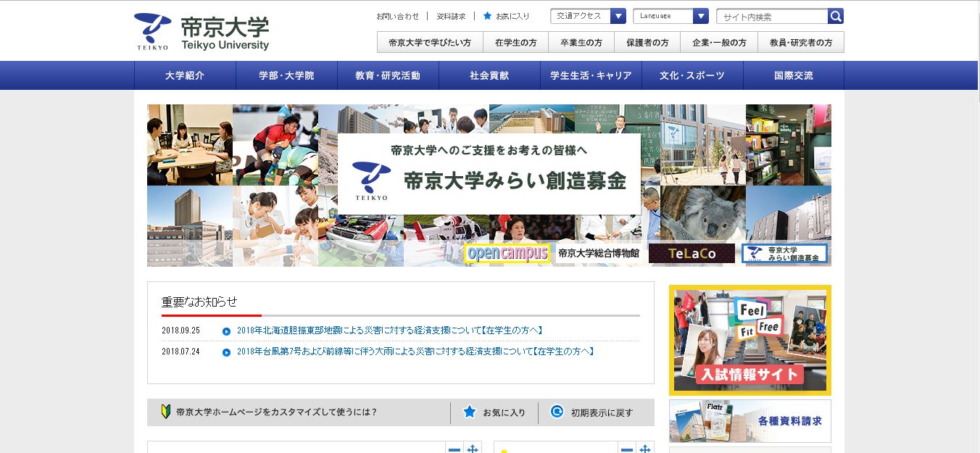Select 保護者の方 tab
The image size is (980, 453).
(x=647, y=43)
